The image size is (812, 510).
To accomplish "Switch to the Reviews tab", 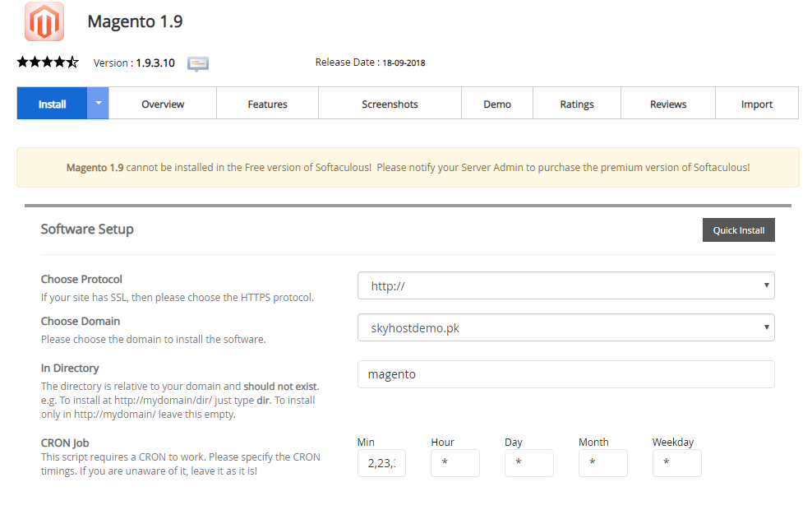I will pyautogui.click(x=668, y=104).
